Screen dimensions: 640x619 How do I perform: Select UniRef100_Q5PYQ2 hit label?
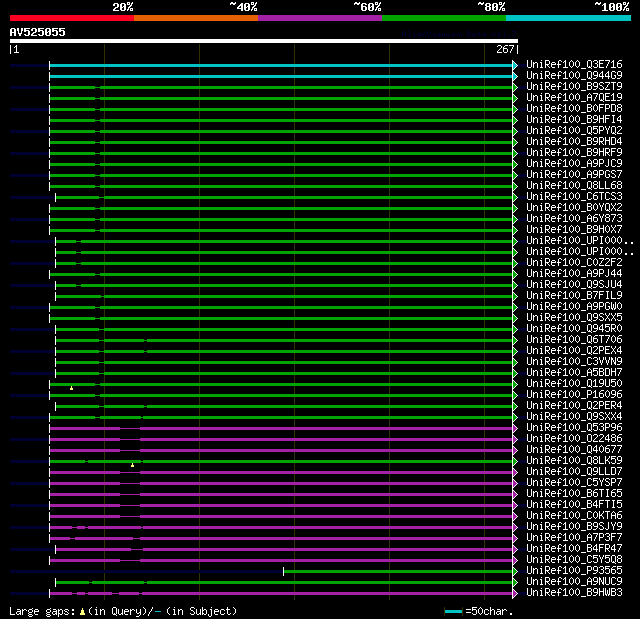(x=574, y=131)
